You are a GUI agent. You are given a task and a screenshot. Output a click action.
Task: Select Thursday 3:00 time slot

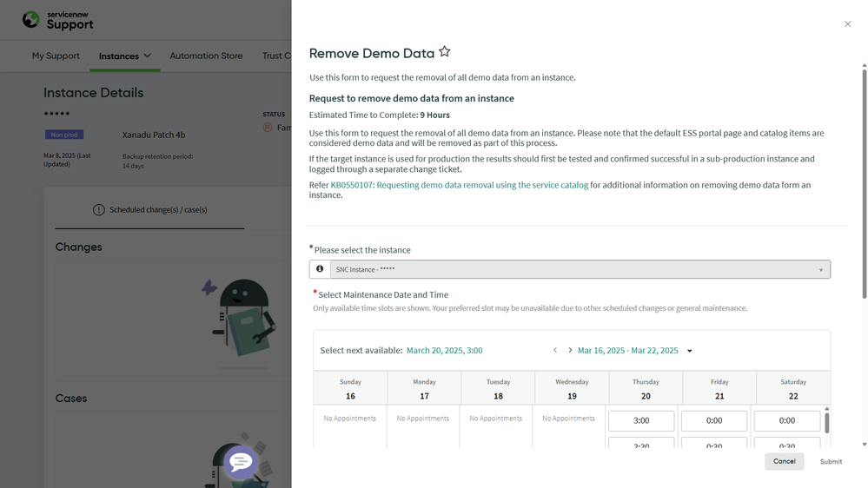point(641,421)
